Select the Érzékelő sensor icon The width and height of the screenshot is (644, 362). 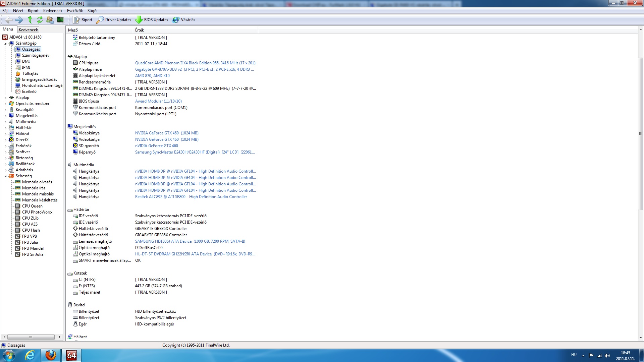(18, 92)
